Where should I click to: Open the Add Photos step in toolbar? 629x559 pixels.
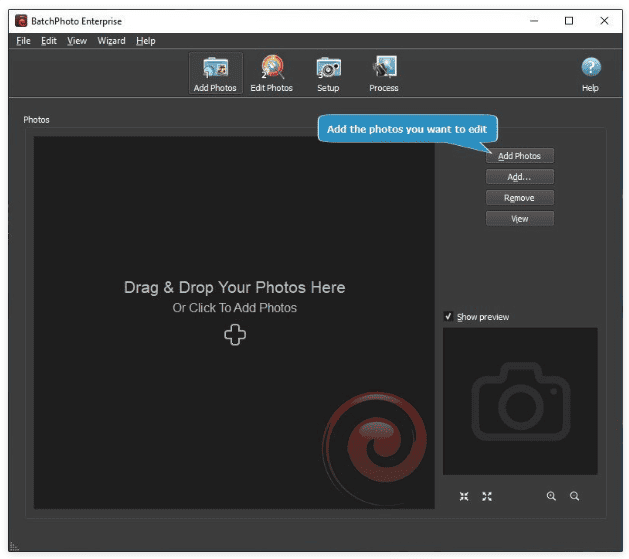[x=215, y=73]
